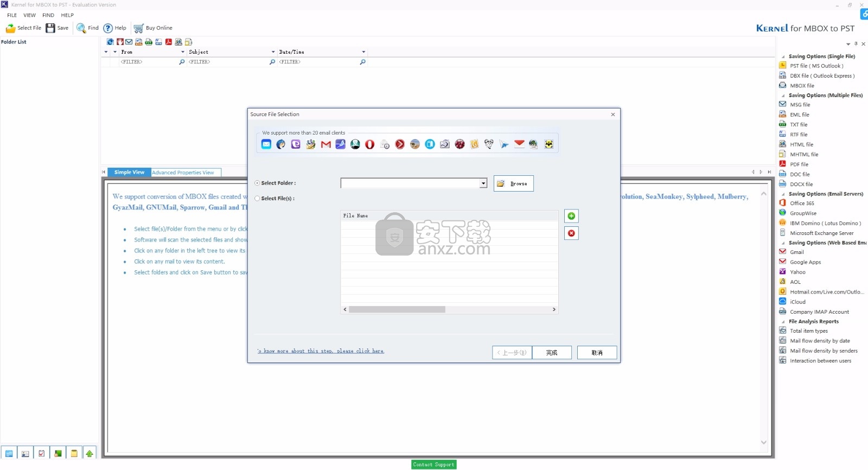Open the Subject column dropdown arrow
Screen dimensions: 868x470
273,52
